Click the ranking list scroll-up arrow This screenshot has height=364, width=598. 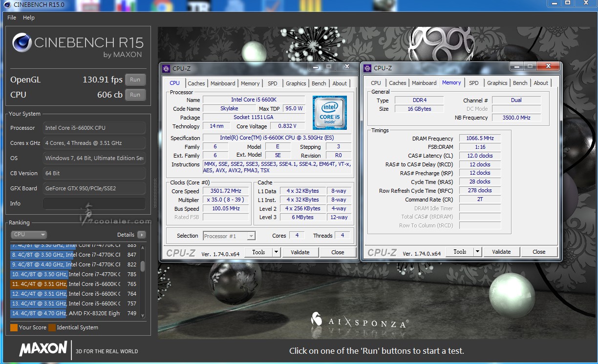click(x=143, y=247)
